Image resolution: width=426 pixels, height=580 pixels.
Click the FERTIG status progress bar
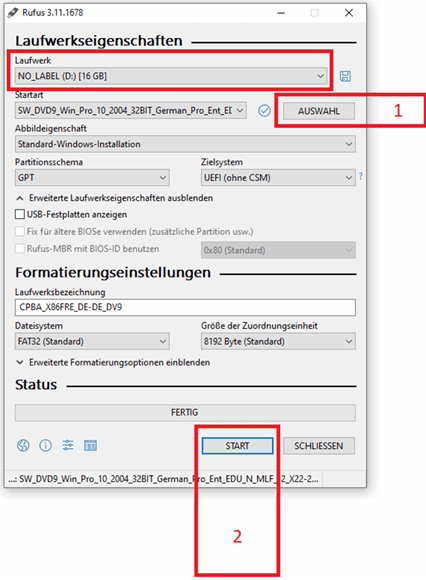185,412
